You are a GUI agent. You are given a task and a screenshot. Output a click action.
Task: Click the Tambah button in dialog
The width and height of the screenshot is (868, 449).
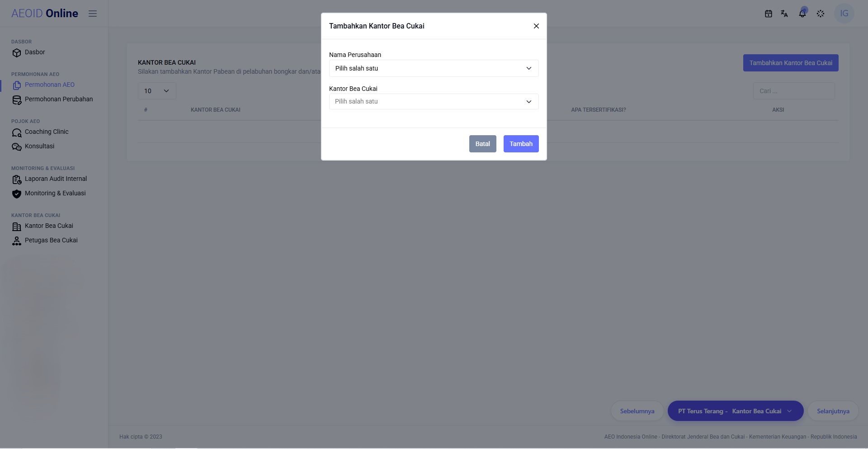pyautogui.click(x=521, y=144)
